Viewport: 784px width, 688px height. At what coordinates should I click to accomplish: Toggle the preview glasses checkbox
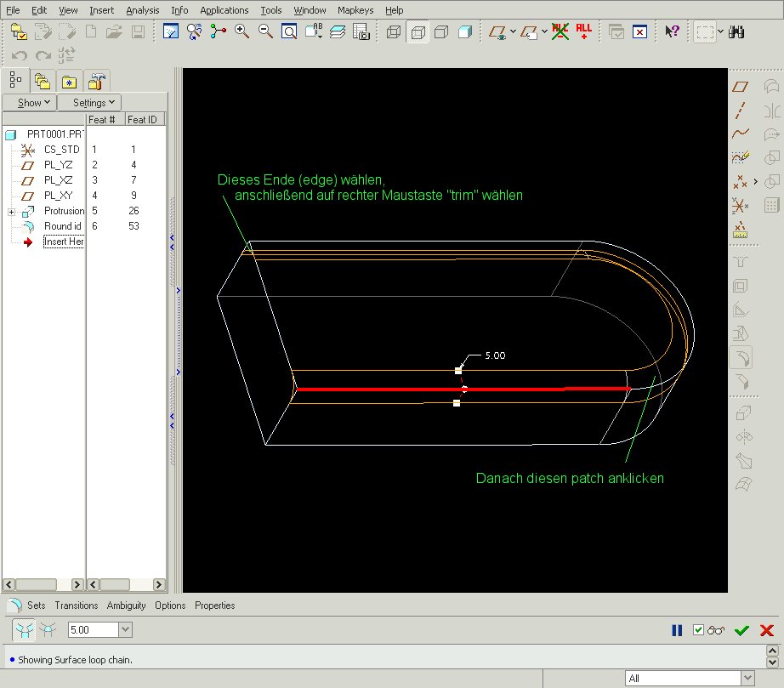(x=698, y=630)
